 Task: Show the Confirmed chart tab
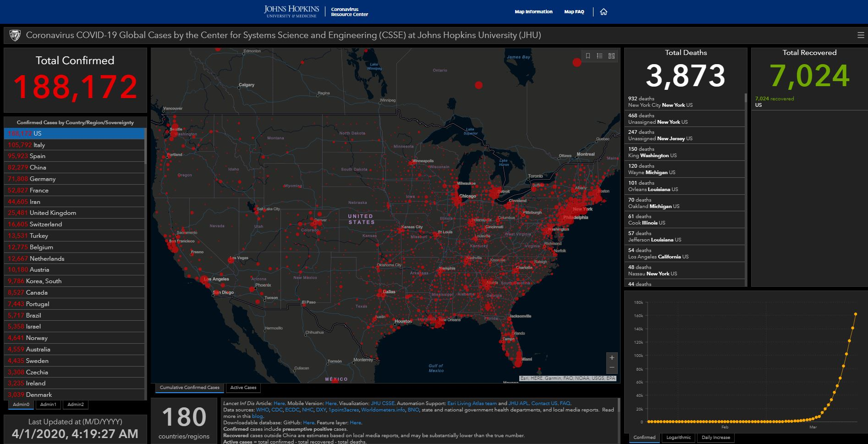click(644, 438)
